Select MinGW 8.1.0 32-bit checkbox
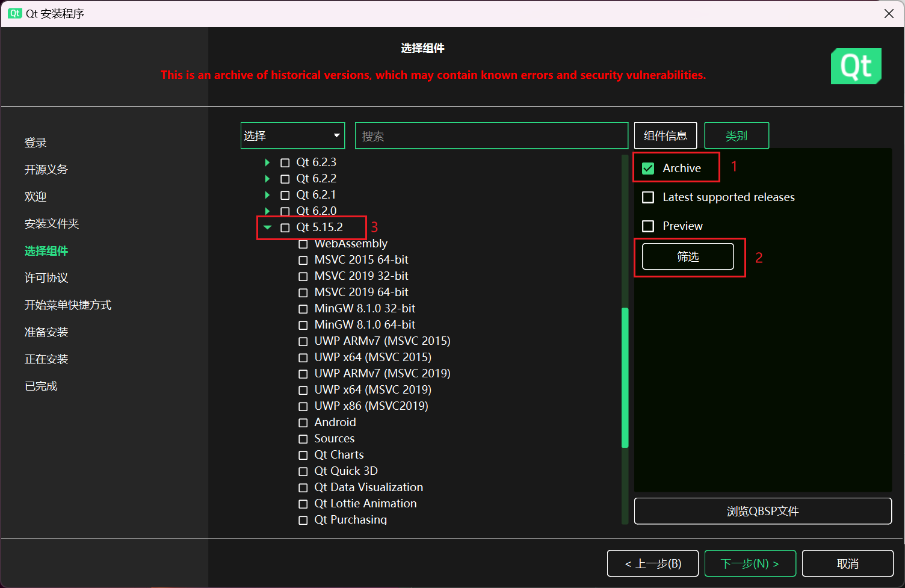This screenshot has height=588, width=905. click(x=303, y=309)
